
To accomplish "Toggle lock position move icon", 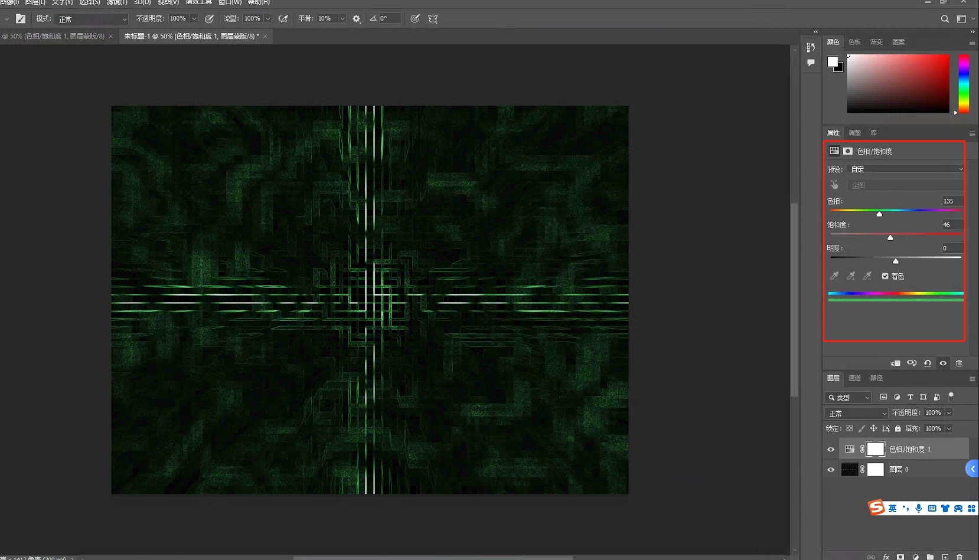I will 873,428.
